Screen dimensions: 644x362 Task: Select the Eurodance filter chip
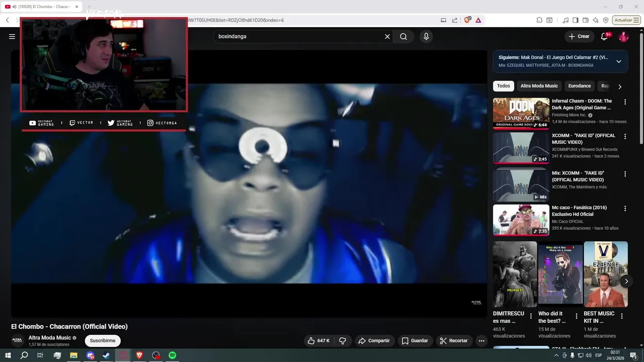(580, 86)
